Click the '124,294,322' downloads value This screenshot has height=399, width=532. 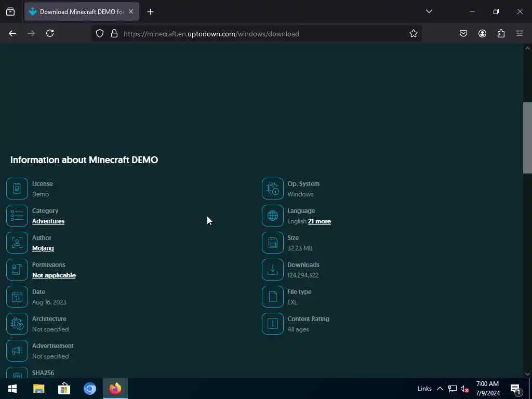pos(303,275)
